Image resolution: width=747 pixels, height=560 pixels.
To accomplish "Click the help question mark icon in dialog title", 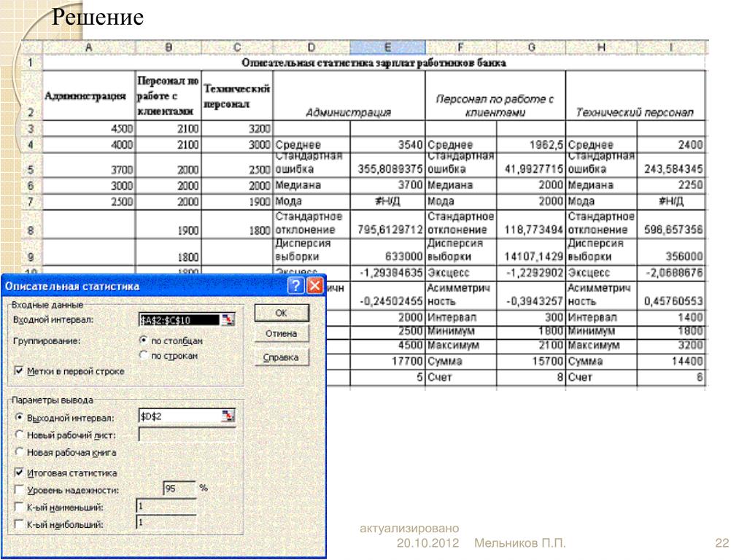I will (x=296, y=286).
